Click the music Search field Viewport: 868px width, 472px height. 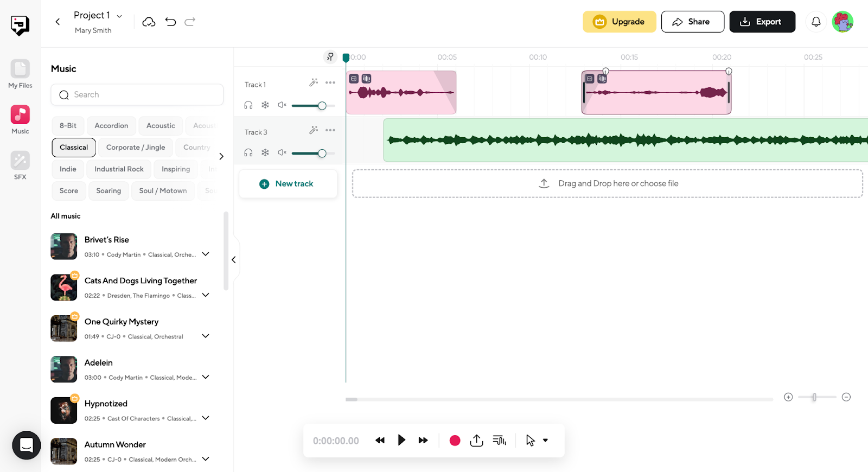tap(137, 94)
